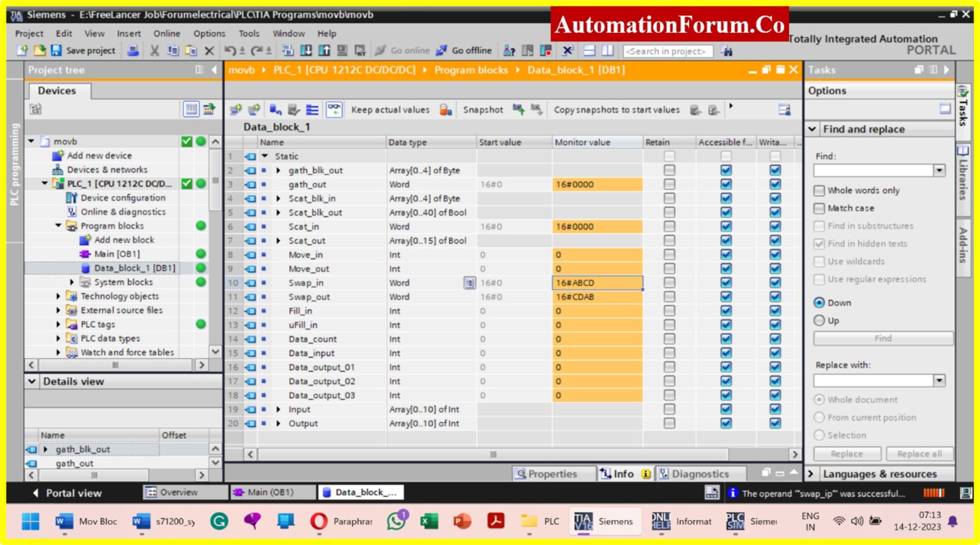Click the Snapshot button
Screen dimensions: 980x545
pyautogui.click(x=482, y=110)
